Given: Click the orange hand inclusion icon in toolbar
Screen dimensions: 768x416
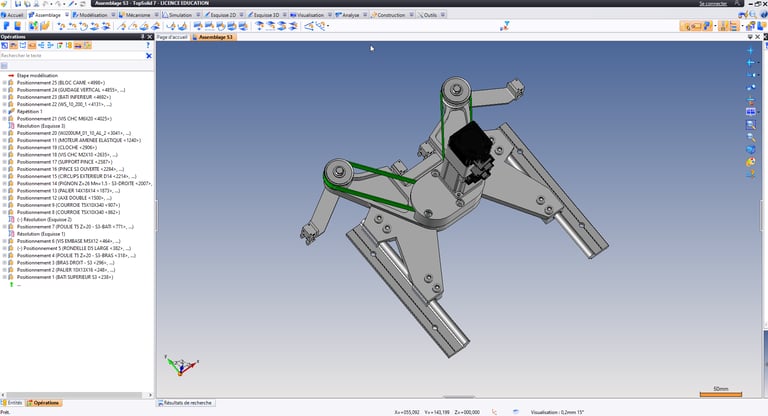Looking at the screenshot, I should click(45, 26).
